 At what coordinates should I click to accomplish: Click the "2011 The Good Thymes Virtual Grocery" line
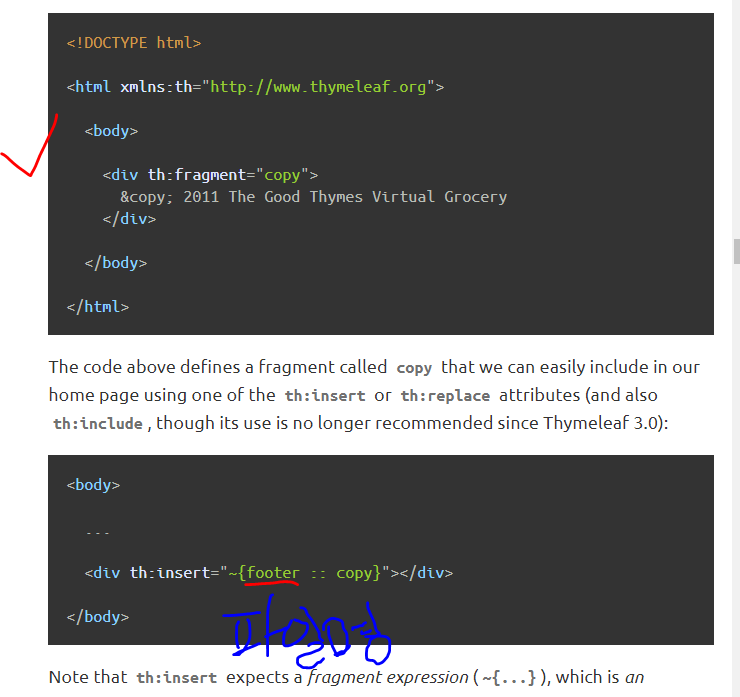314,197
